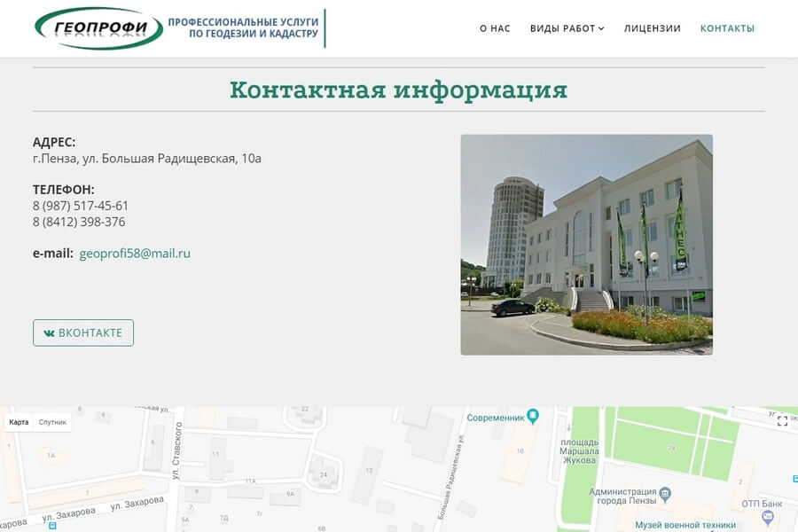
Task: Select the КОНТАКТЫ menu item
Action: click(x=727, y=28)
